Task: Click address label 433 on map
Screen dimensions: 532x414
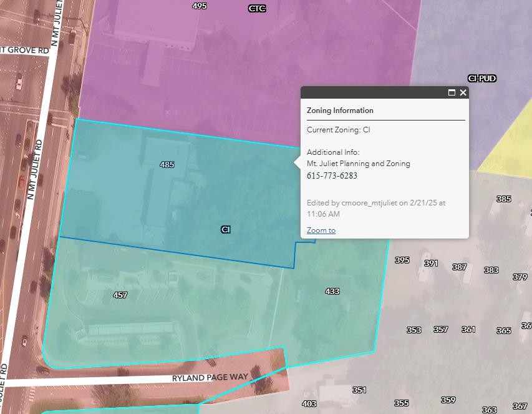Action: (x=332, y=292)
